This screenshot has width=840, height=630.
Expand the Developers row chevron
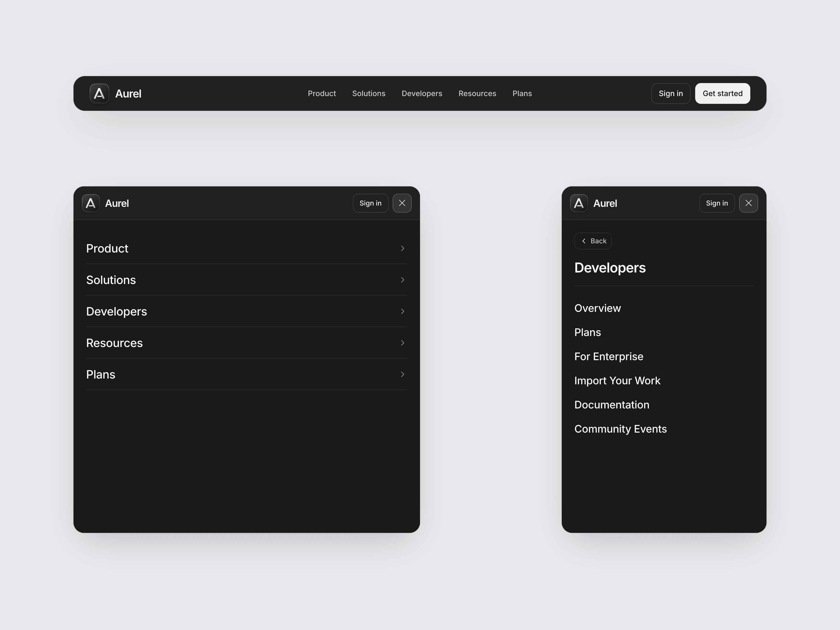(x=402, y=311)
